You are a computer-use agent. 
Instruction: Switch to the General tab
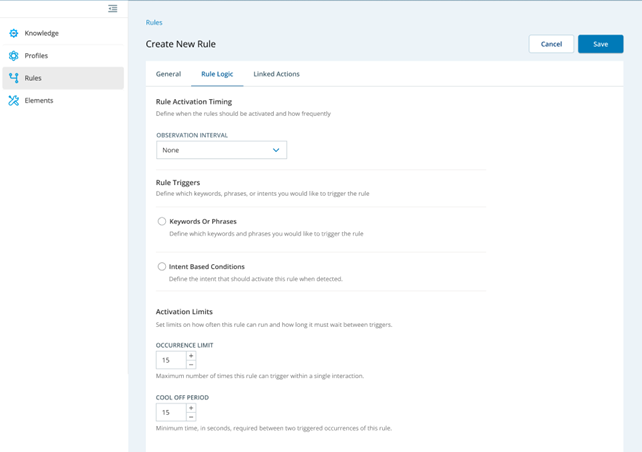[x=168, y=74]
